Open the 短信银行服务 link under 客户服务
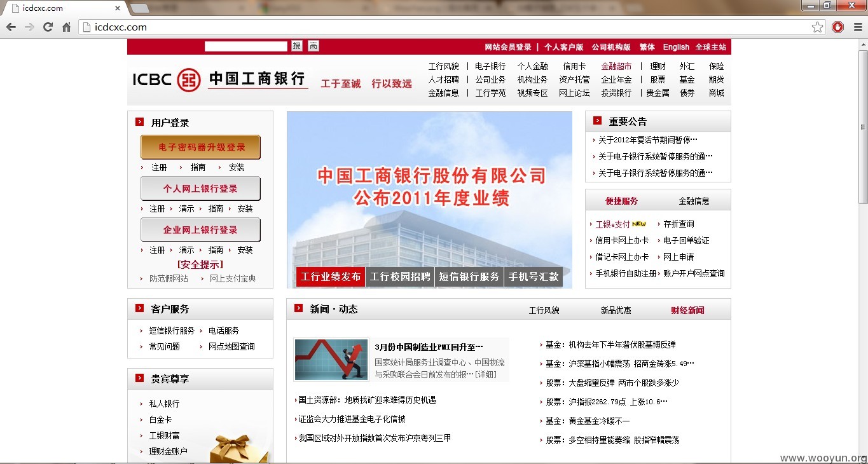Screen dimensions: 868x464 click(172, 331)
